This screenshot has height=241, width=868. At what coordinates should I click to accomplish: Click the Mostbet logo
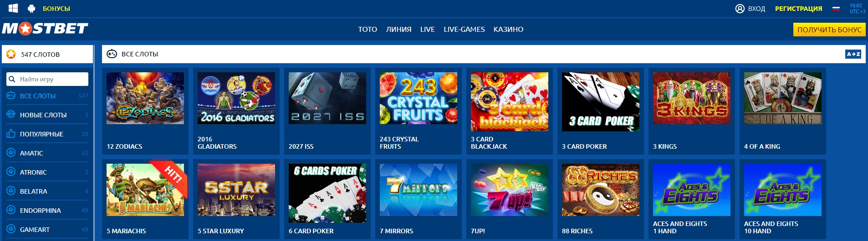45,29
